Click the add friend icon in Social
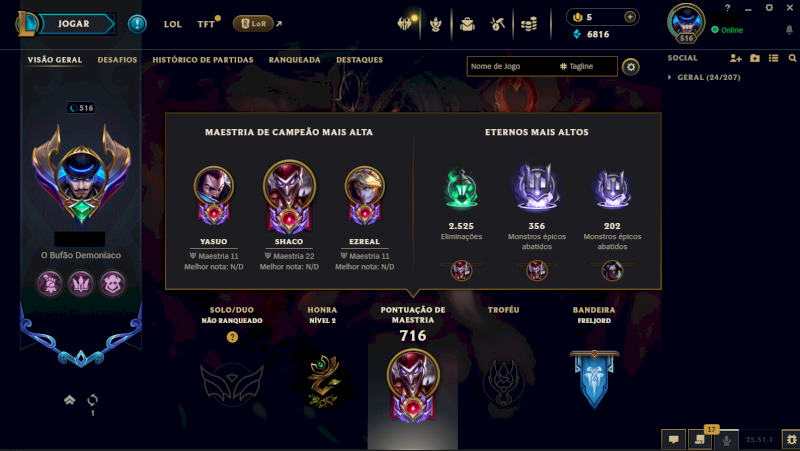800x451 pixels. pyautogui.click(x=735, y=58)
